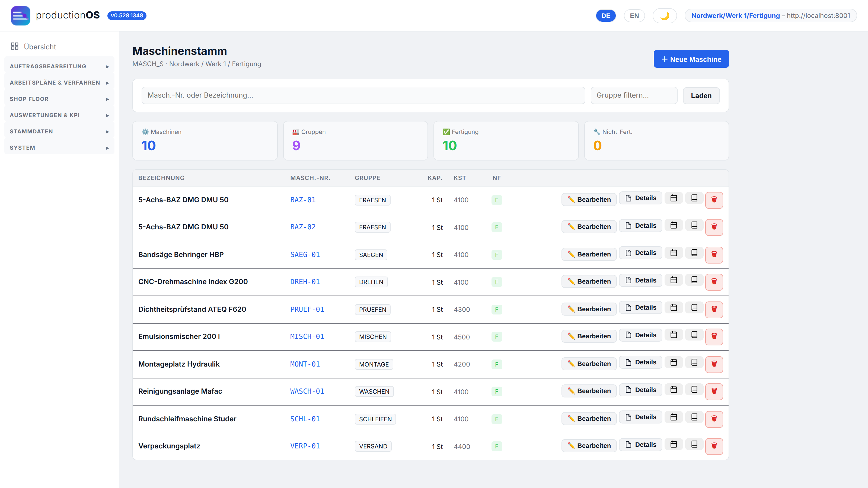Click book icon in PRUEF-01 row
Viewport: 868px width, 488px height.
point(694,307)
